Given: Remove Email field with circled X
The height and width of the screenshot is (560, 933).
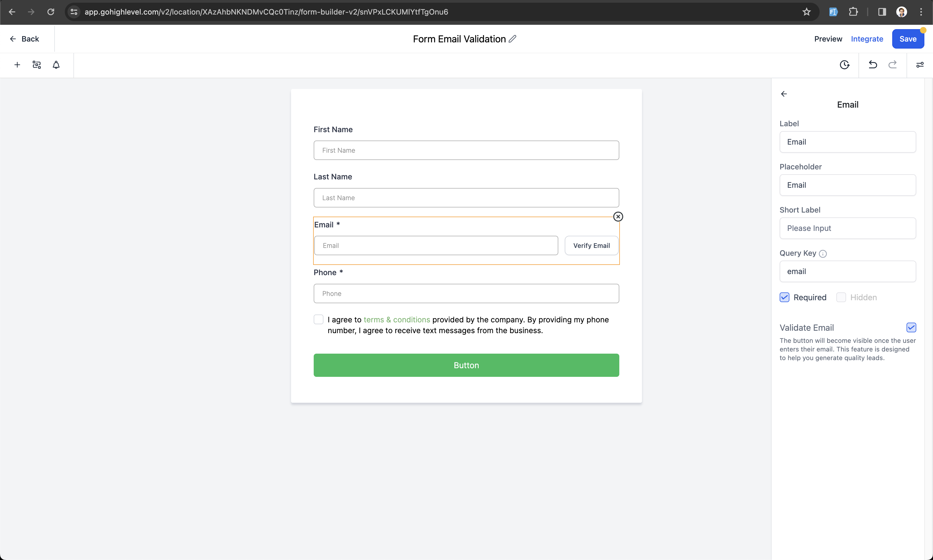Looking at the screenshot, I should pyautogui.click(x=618, y=217).
